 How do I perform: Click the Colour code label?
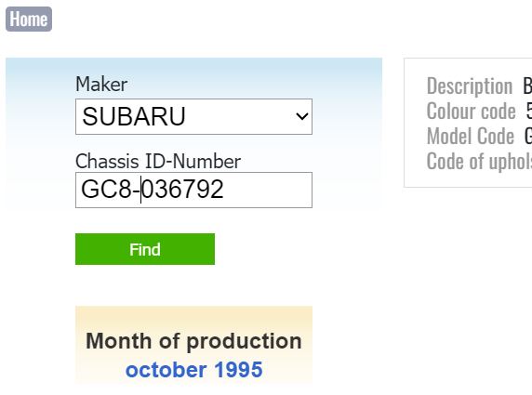472,112
